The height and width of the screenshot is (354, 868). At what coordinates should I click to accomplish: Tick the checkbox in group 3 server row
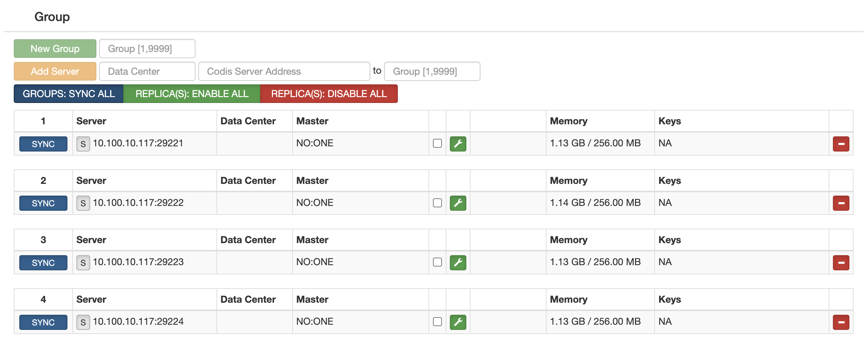coord(437,262)
